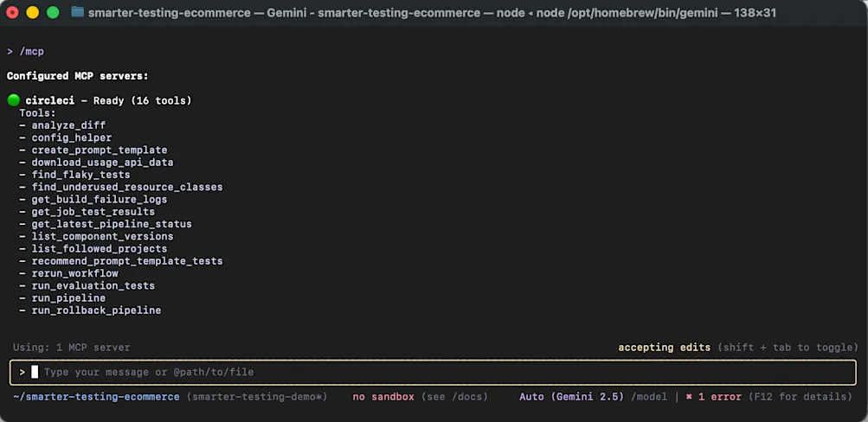Select the list_component_versions tool entry

point(102,236)
